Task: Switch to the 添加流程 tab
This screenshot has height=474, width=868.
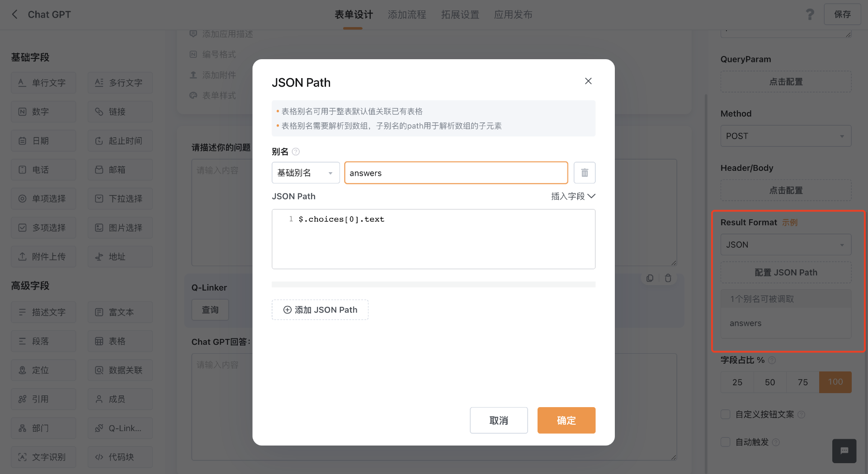Action: click(407, 14)
